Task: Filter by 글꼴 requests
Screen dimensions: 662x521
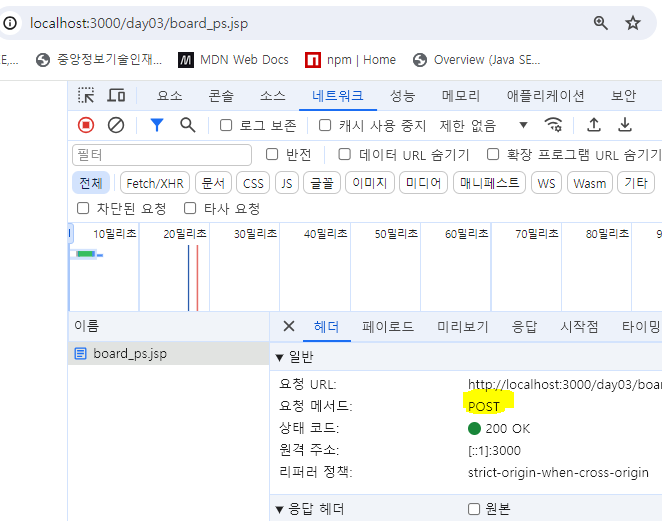Action: [x=322, y=183]
